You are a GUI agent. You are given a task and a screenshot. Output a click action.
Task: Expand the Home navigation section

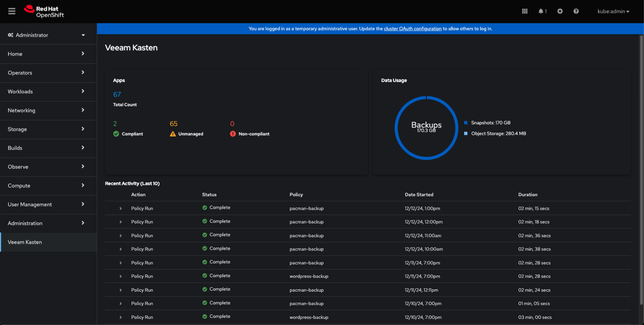(48, 54)
